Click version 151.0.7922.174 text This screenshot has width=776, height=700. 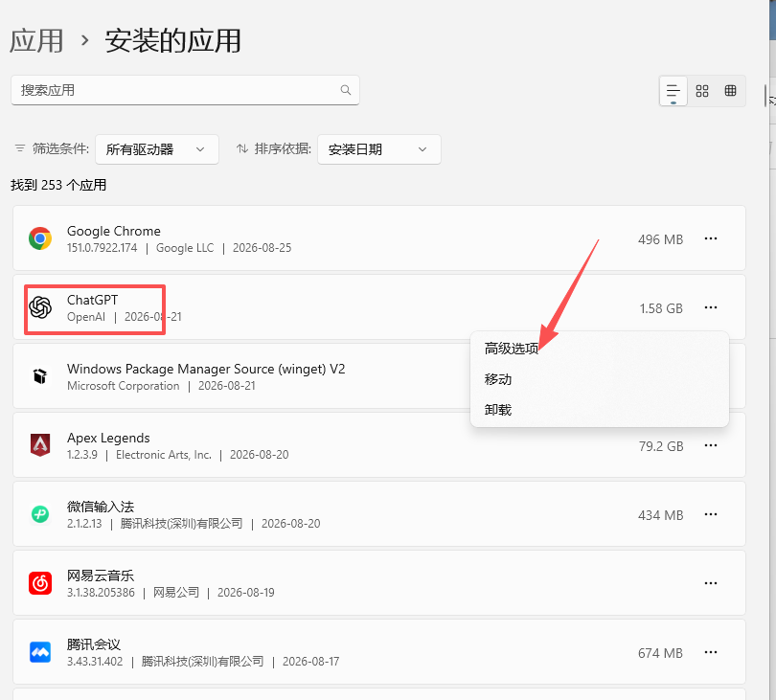pos(102,248)
